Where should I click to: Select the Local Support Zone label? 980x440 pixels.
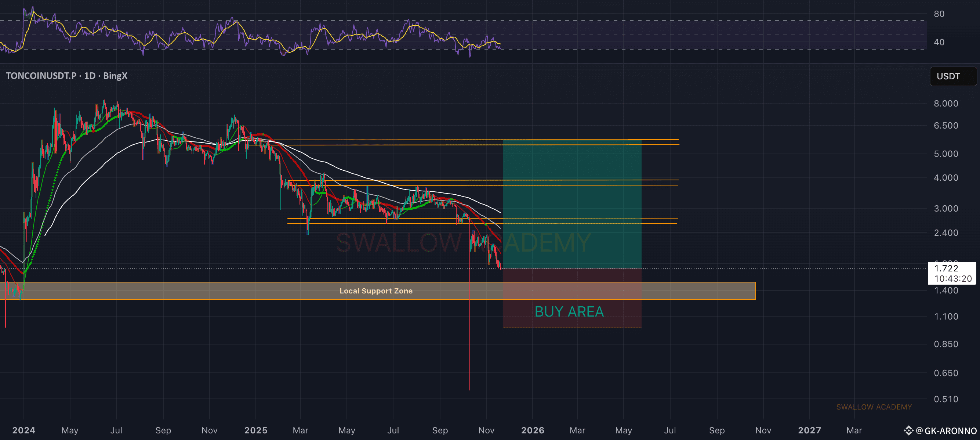pyautogui.click(x=376, y=291)
